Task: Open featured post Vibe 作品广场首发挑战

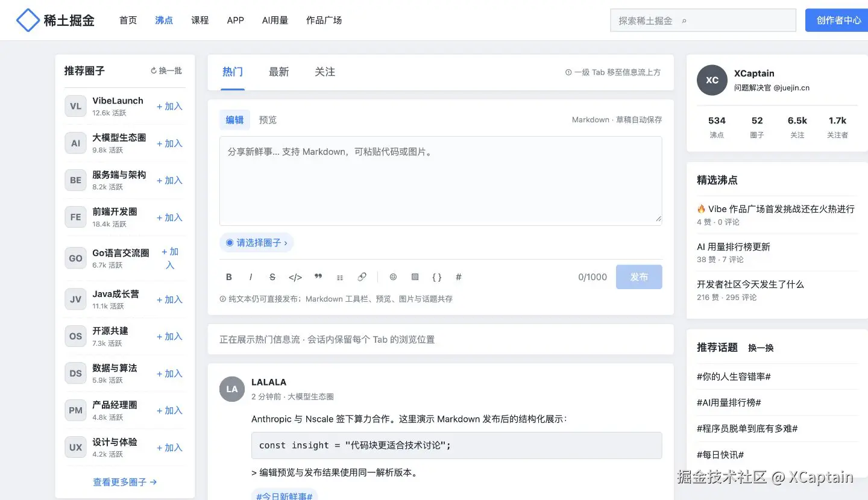Action: [x=776, y=209]
